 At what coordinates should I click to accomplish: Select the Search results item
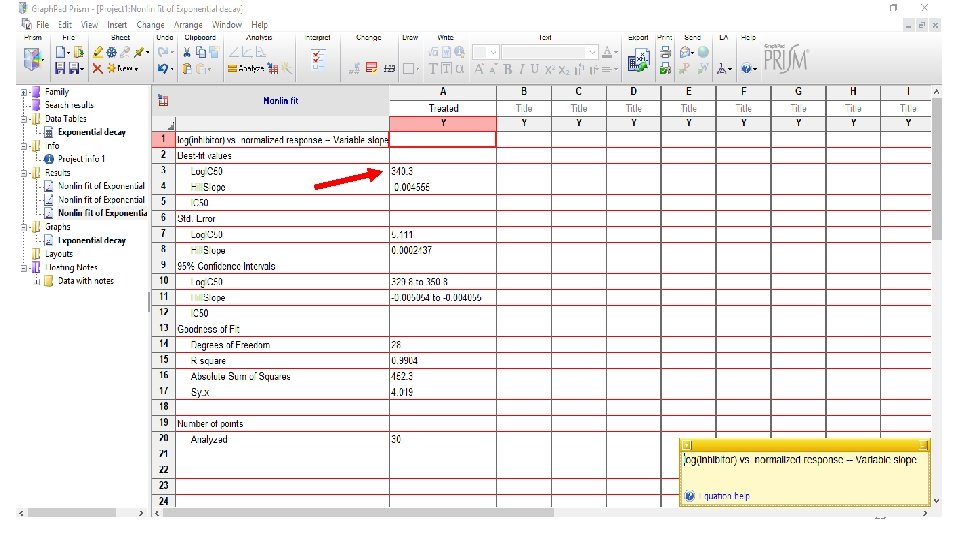tap(69, 105)
